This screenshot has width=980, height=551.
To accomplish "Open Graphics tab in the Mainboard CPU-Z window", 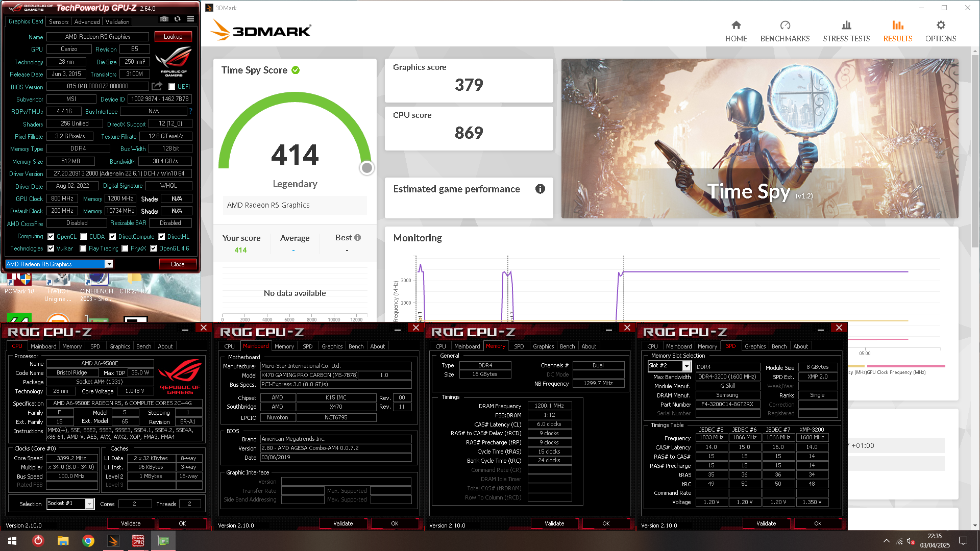I will [332, 346].
